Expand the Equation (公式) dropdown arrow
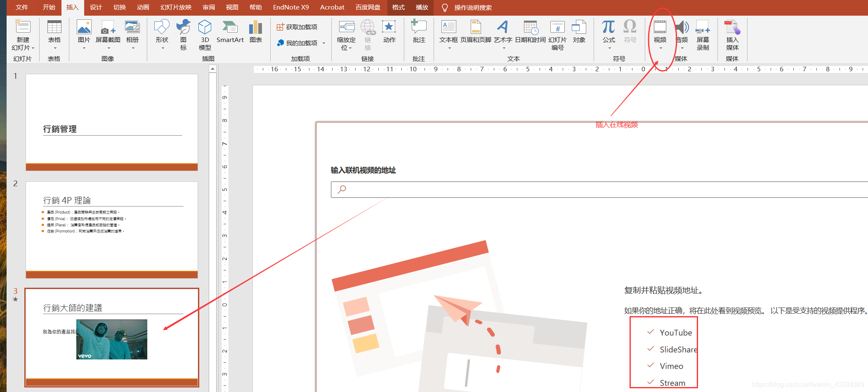The image size is (868, 392). click(609, 48)
